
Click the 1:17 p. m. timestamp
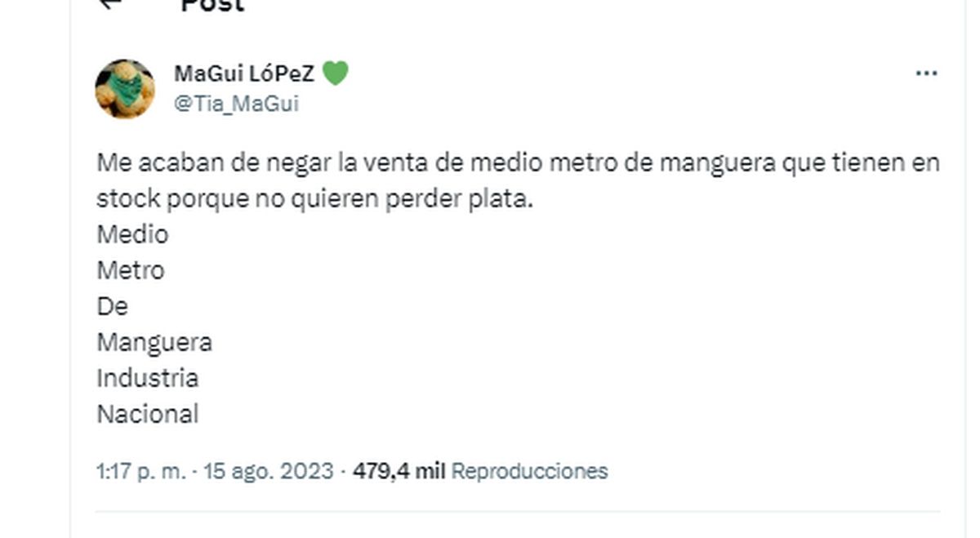tap(141, 471)
